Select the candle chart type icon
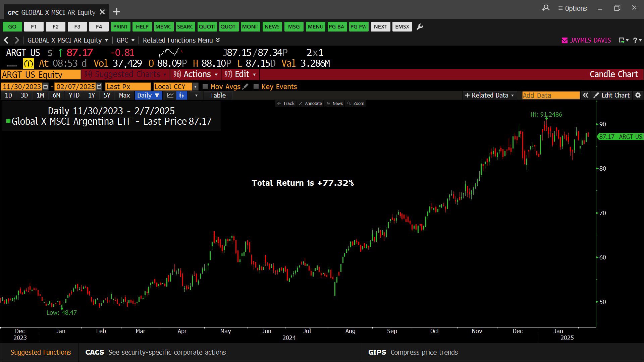Image resolution: width=644 pixels, height=362 pixels. (181, 96)
